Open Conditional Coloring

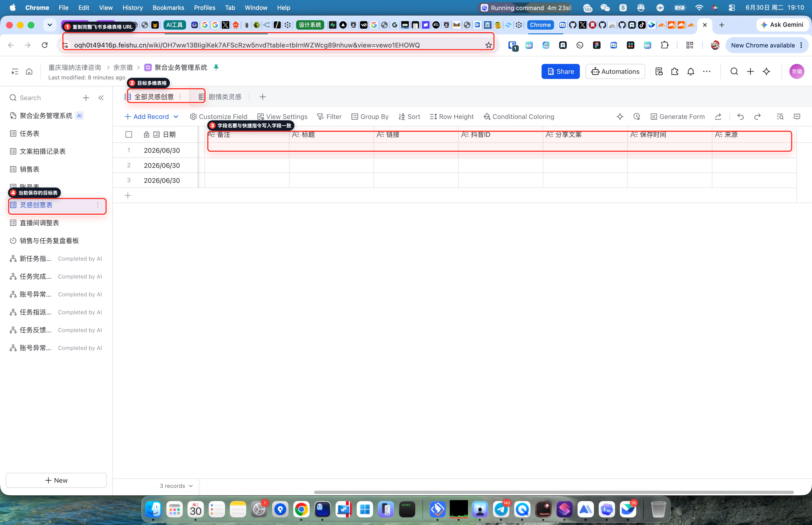click(x=519, y=117)
